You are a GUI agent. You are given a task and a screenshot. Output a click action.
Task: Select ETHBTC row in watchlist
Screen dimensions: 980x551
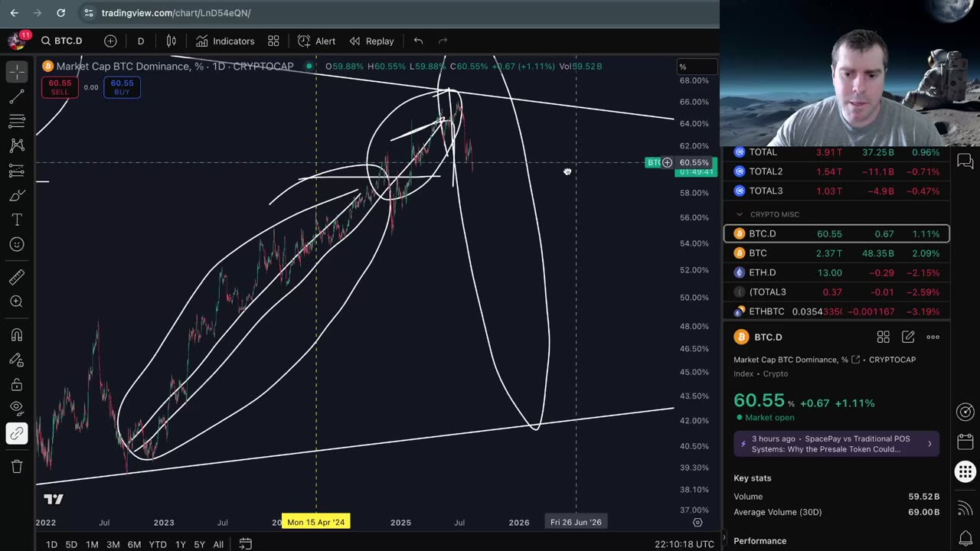837,311
